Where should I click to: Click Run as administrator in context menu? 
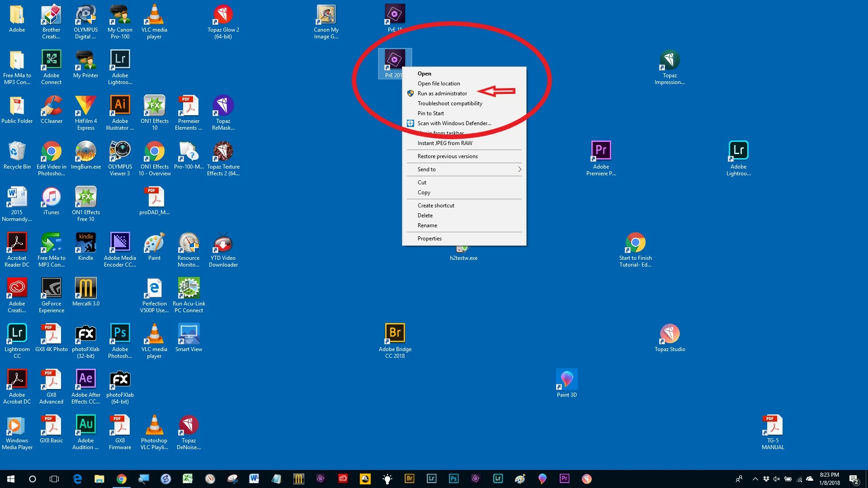(442, 94)
